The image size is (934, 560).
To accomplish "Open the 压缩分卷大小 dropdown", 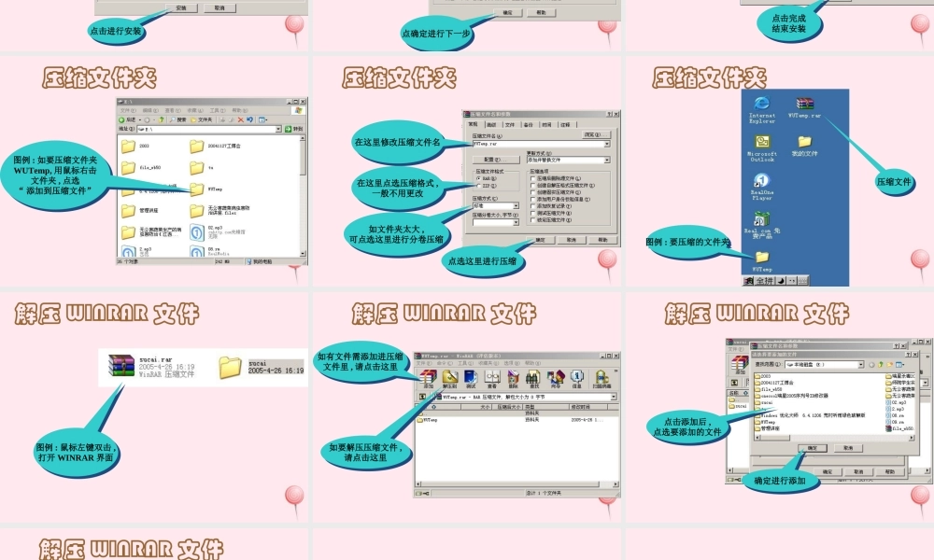I will (x=516, y=222).
